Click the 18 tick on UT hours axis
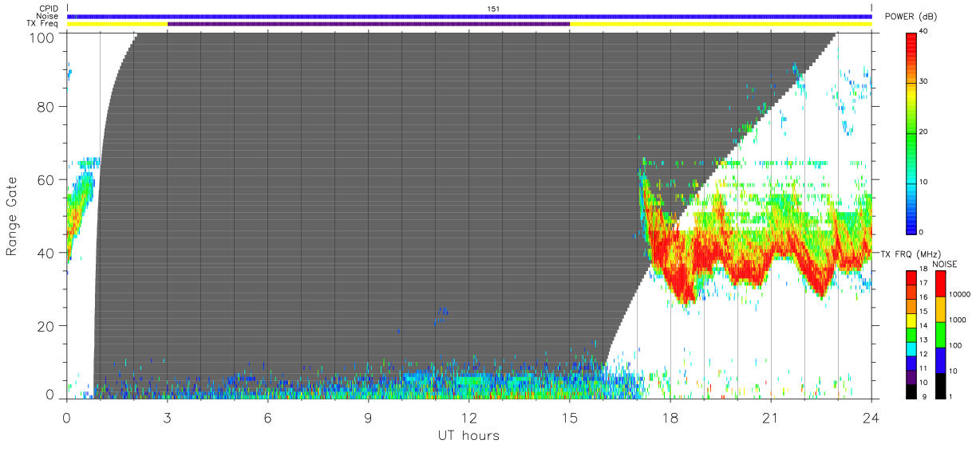Screen dimensions: 980x452 (670, 418)
